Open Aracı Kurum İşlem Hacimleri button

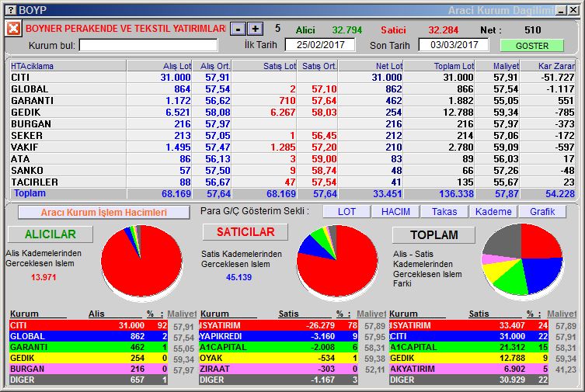tap(104, 213)
